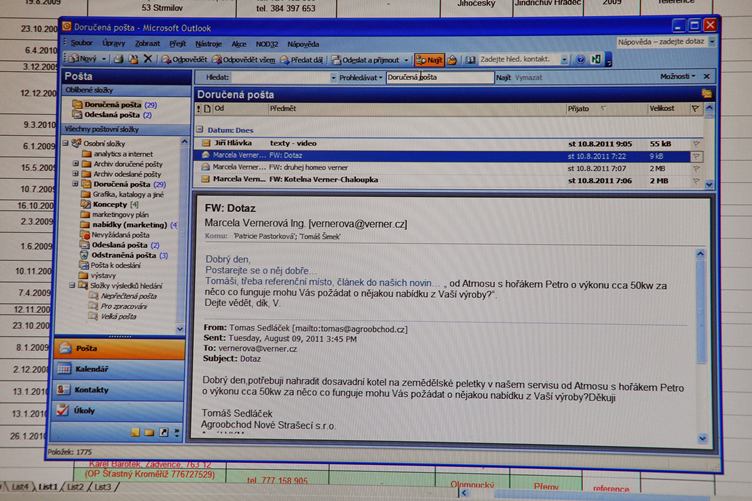This screenshot has height=501, width=752.
Task: Toggle flag on the FW: Dotaz email
Action: pos(696,156)
